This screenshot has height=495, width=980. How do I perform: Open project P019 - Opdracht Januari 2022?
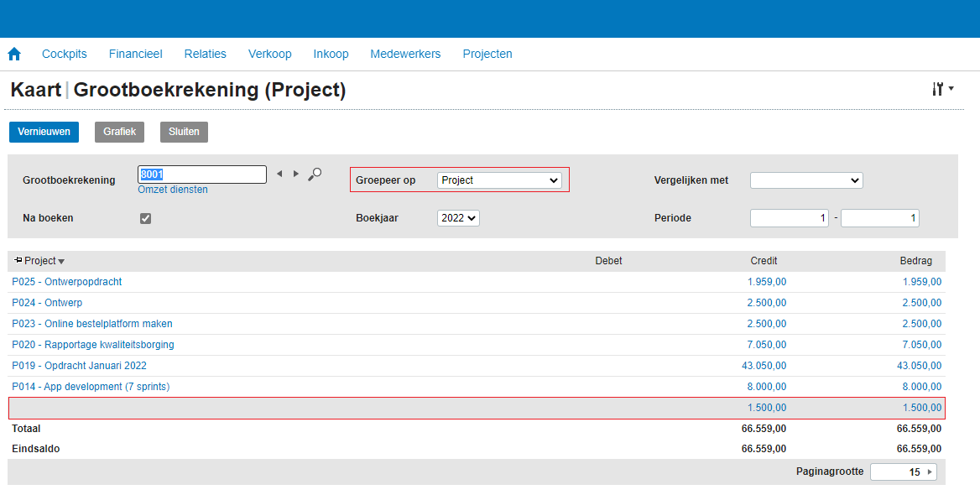tap(79, 366)
